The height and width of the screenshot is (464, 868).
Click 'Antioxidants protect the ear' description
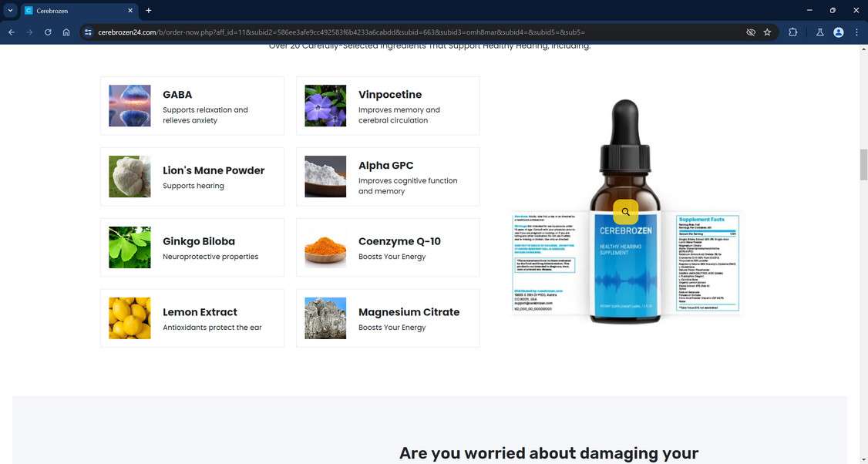click(x=212, y=328)
